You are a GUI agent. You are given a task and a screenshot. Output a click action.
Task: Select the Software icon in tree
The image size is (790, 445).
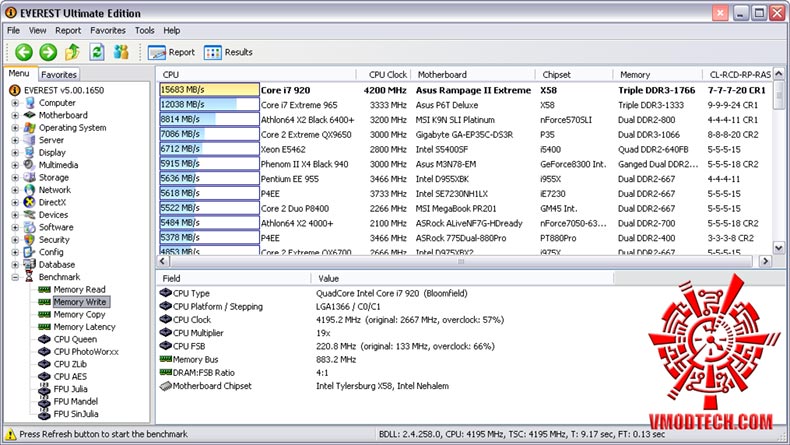[30, 227]
